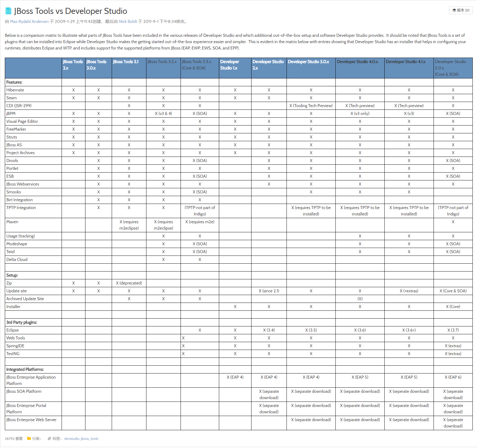Click the 'JBoss Enterprise Application Platform' row label
Viewport: 477px width, 448px height.
[x=31, y=380]
